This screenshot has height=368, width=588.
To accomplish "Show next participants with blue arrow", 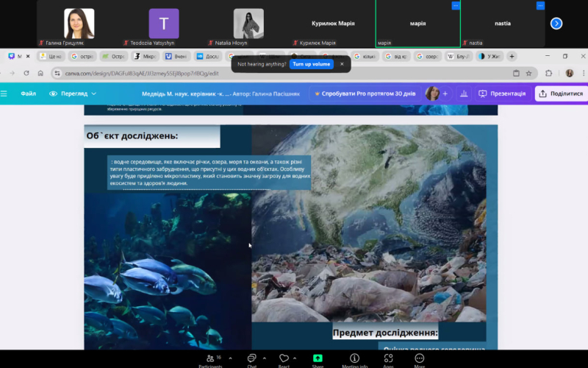I will click(x=556, y=24).
